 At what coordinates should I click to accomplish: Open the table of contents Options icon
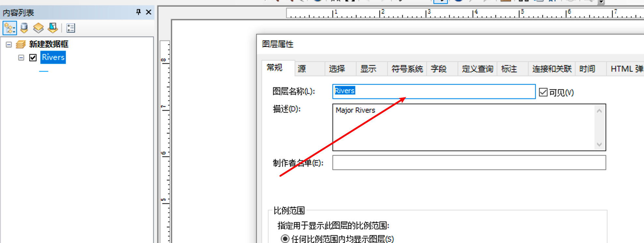71,28
